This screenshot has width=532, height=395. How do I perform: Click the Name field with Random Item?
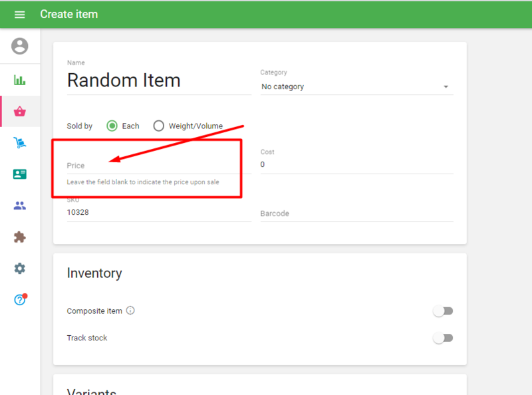[x=158, y=81]
